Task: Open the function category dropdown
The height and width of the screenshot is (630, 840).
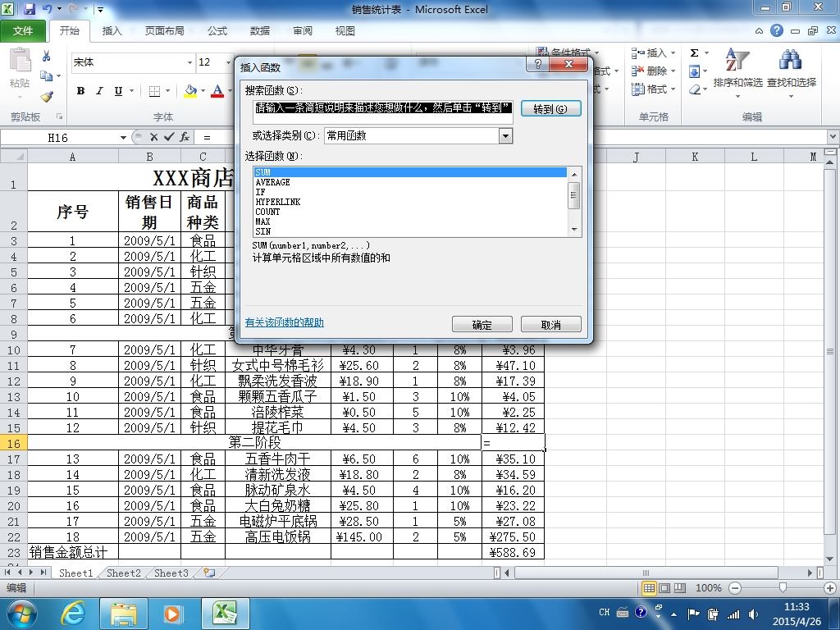Action: tap(505, 136)
